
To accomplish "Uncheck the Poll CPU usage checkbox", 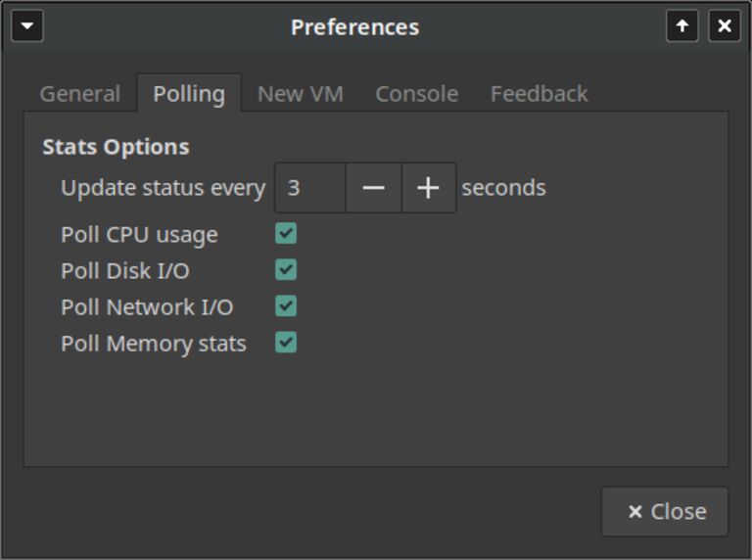I will click(286, 233).
